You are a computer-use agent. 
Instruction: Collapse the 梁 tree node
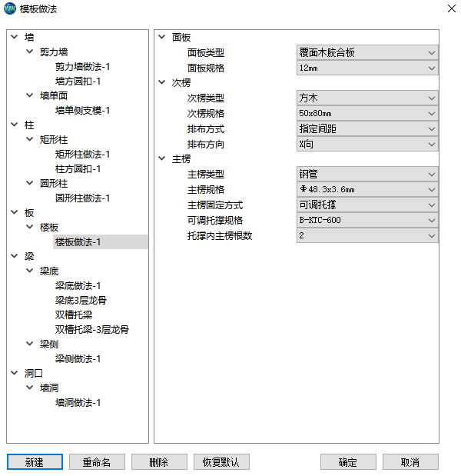15,256
